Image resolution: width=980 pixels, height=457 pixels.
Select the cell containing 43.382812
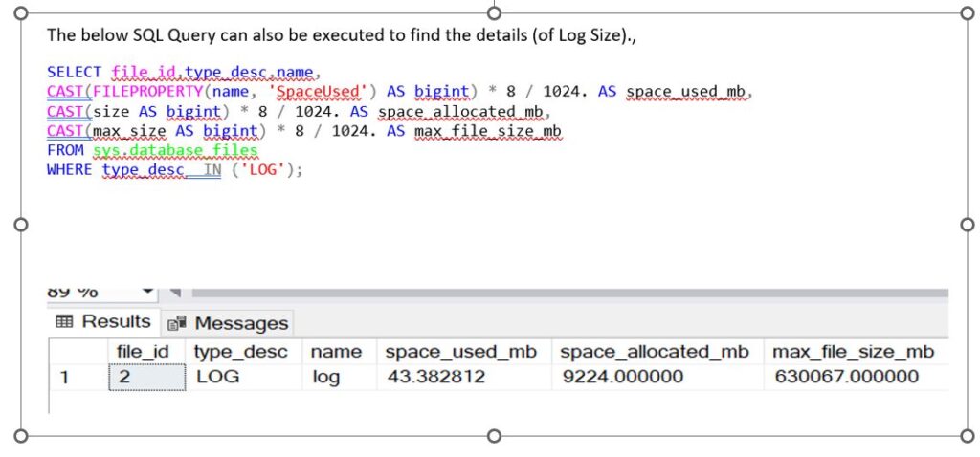pyautogui.click(x=435, y=377)
